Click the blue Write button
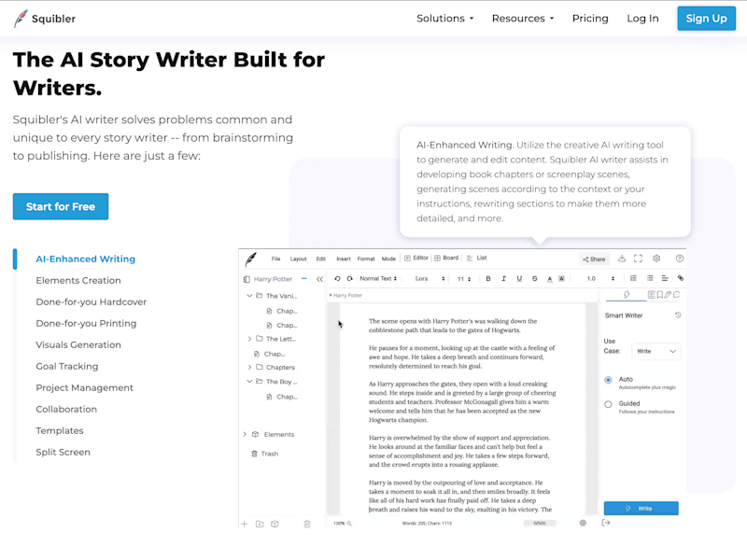 [x=641, y=508]
